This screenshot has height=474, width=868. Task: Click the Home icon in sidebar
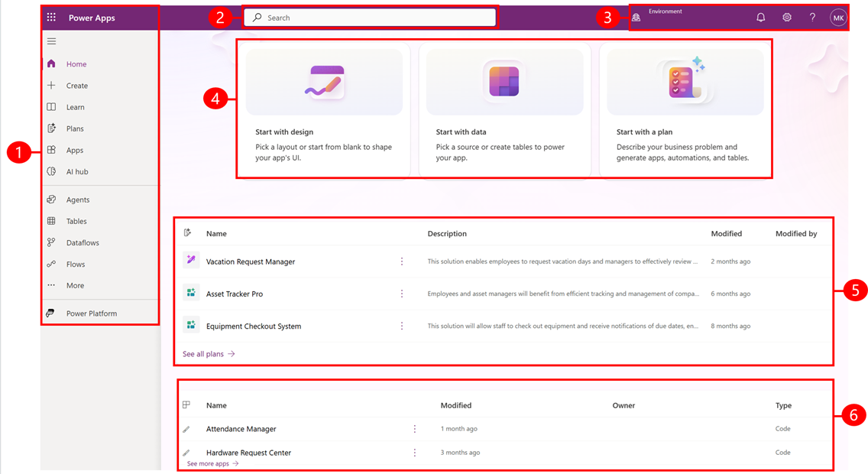[x=51, y=63]
